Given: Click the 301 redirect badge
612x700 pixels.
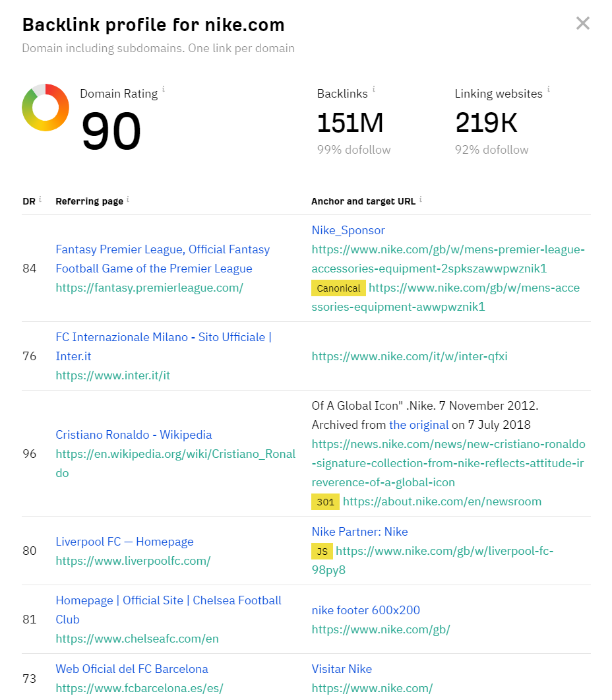Looking at the screenshot, I should coord(325,502).
